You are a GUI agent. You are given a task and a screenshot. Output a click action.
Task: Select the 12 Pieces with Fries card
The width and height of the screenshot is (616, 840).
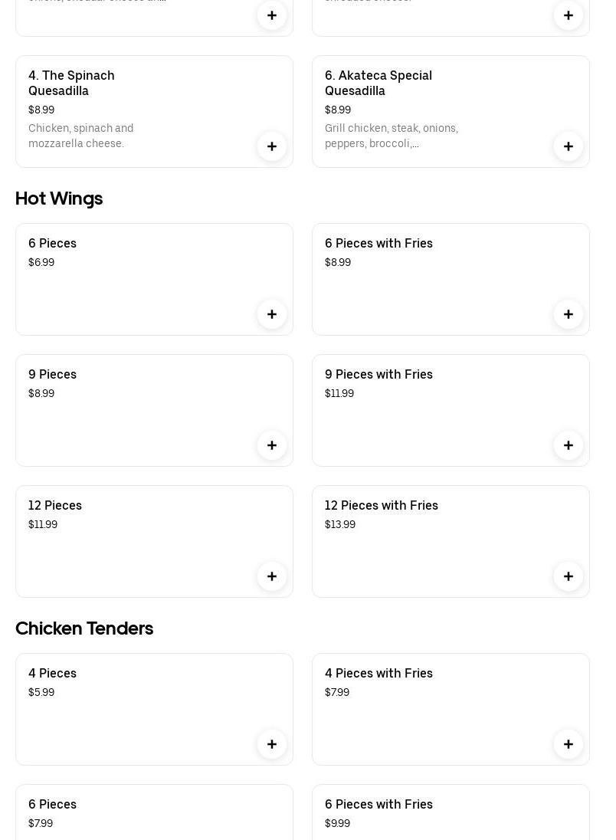click(x=451, y=542)
